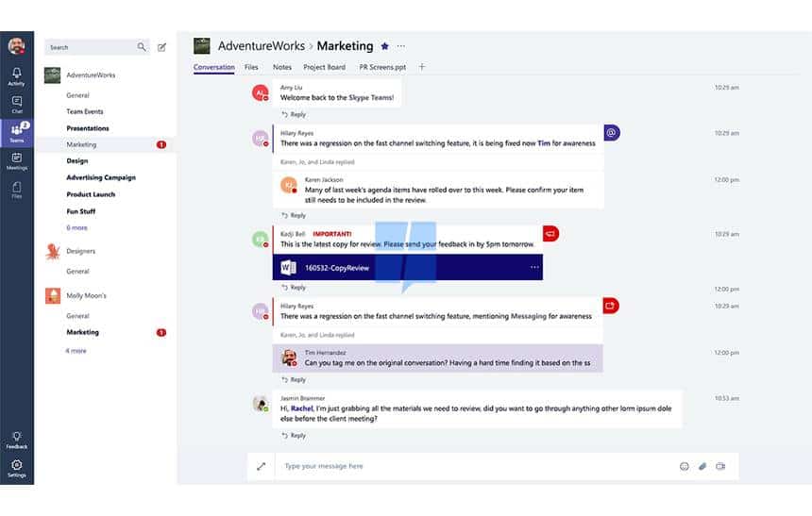Favorite the Marketing channel star
This screenshot has height=516, width=812.
[385, 46]
